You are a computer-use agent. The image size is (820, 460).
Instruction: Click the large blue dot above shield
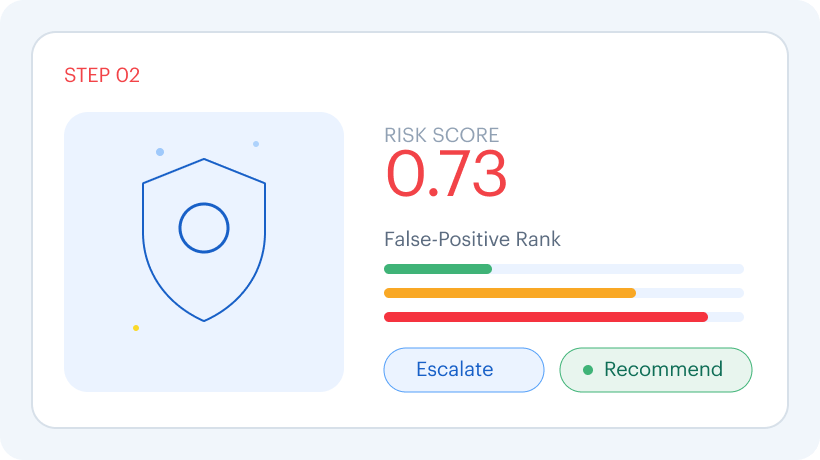[x=160, y=152]
